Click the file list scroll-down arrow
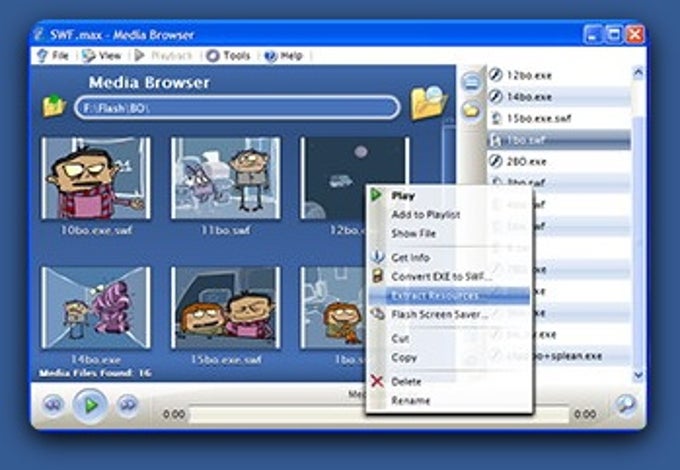The image size is (680, 470). click(638, 374)
